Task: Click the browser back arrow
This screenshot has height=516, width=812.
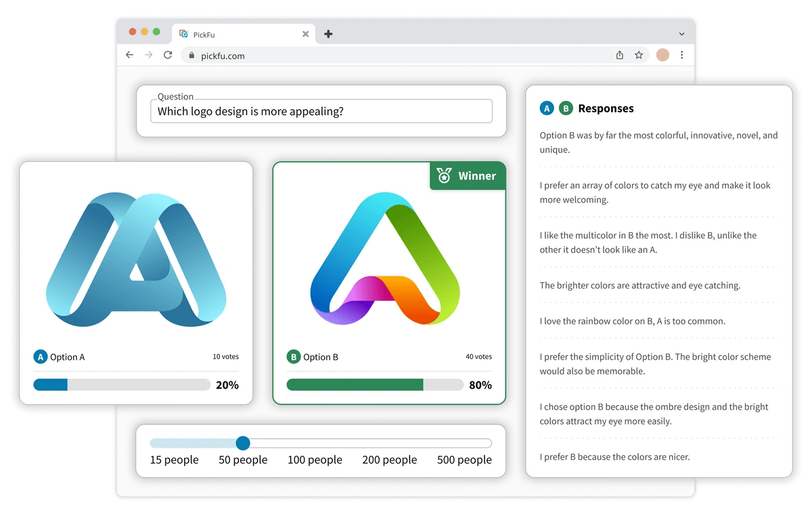Action: 130,56
